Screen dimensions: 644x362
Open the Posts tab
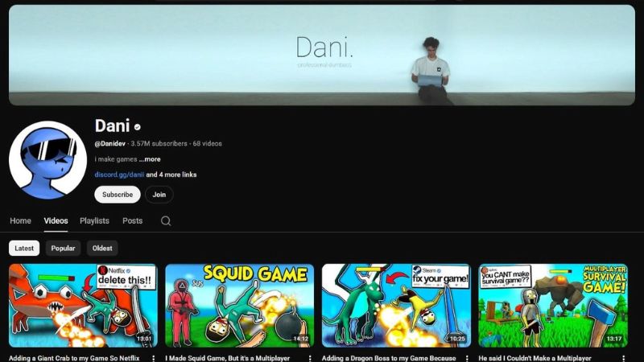(132, 220)
